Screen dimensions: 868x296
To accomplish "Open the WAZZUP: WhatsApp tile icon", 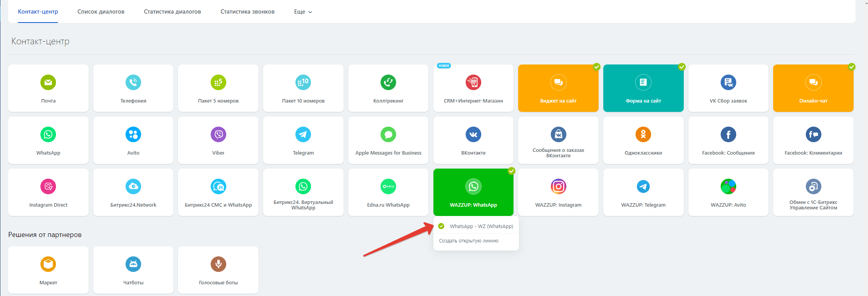I will click(473, 186).
